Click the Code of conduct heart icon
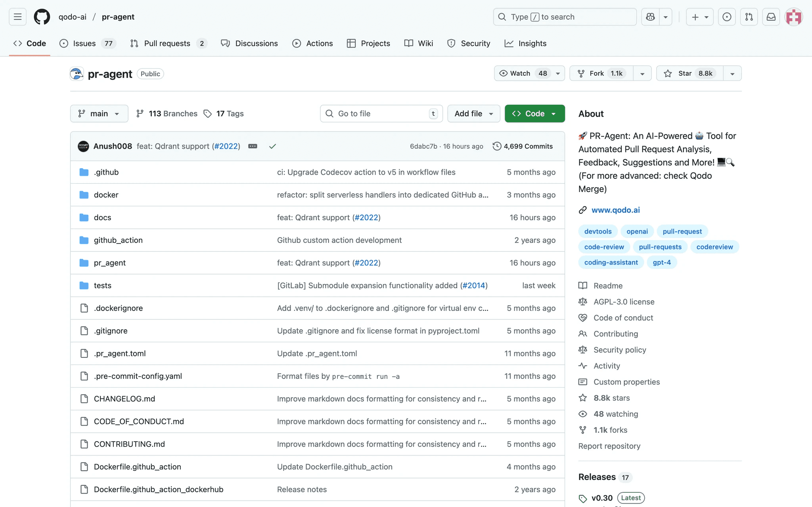This screenshot has width=812, height=507. (x=583, y=318)
